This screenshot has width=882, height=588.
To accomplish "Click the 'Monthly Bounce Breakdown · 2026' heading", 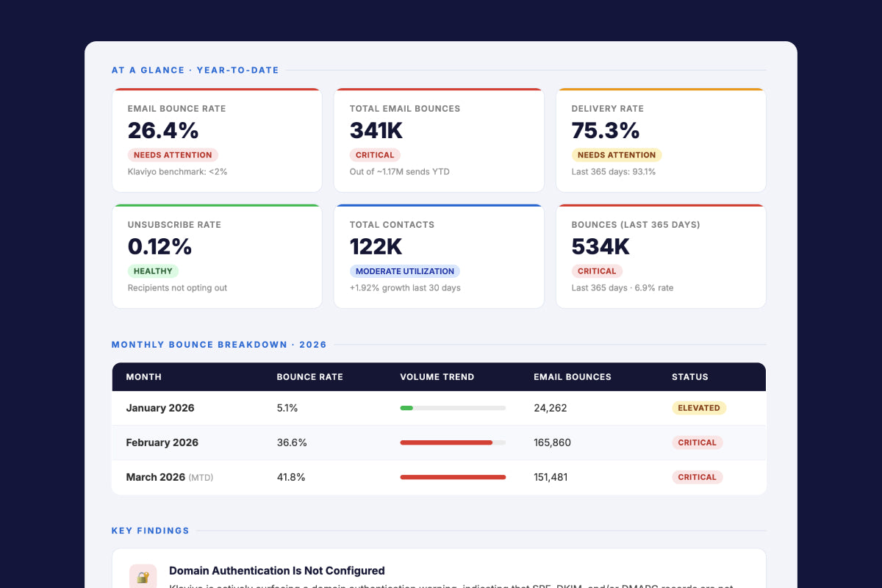I will point(219,345).
